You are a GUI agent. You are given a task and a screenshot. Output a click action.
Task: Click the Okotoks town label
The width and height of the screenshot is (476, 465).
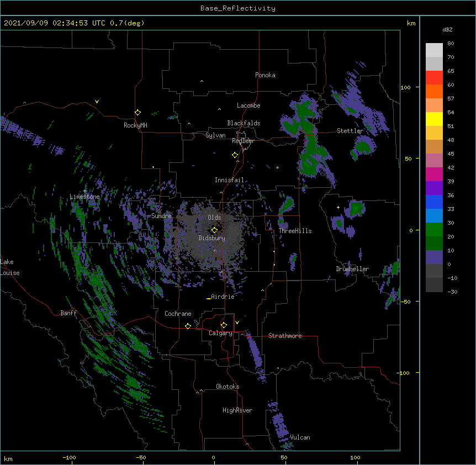coord(228,387)
